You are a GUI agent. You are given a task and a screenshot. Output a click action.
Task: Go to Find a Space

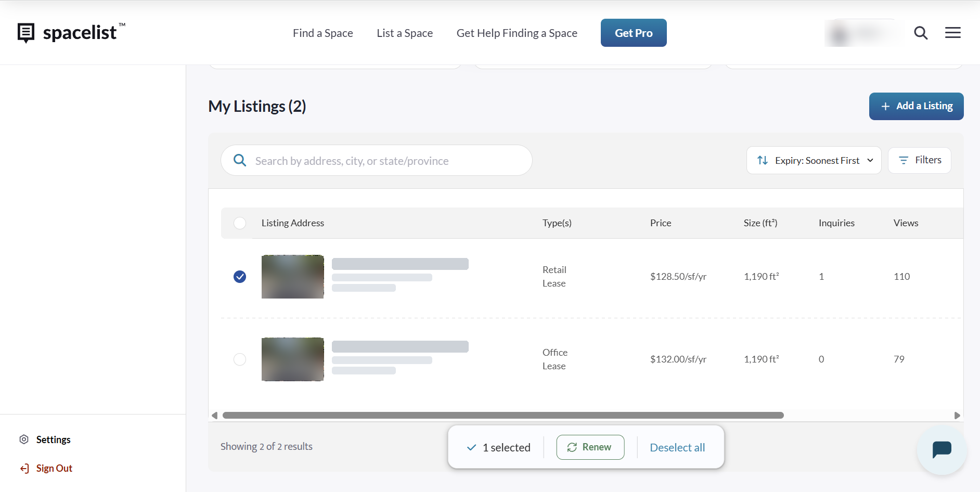(x=323, y=33)
